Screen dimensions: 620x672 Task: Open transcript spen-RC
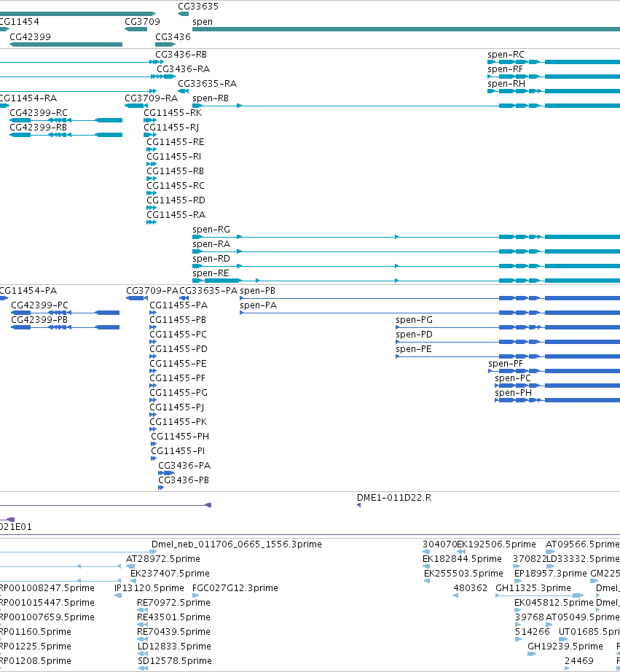(506, 55)
